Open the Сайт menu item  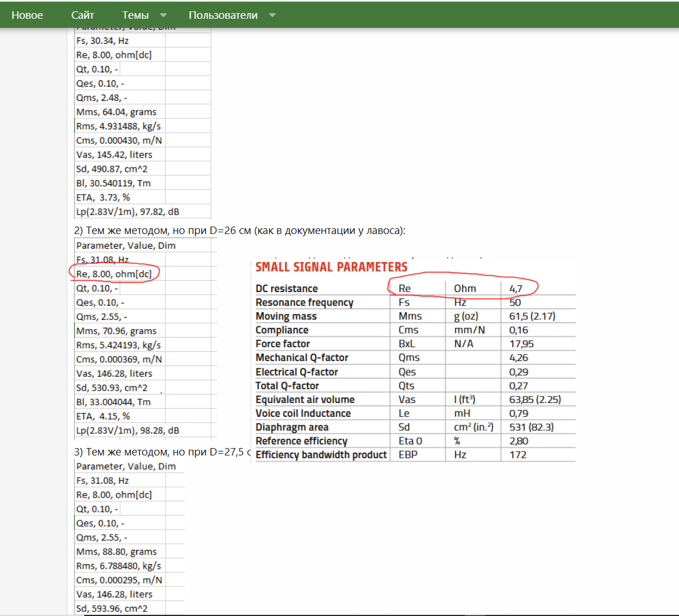tap(82, 15)
